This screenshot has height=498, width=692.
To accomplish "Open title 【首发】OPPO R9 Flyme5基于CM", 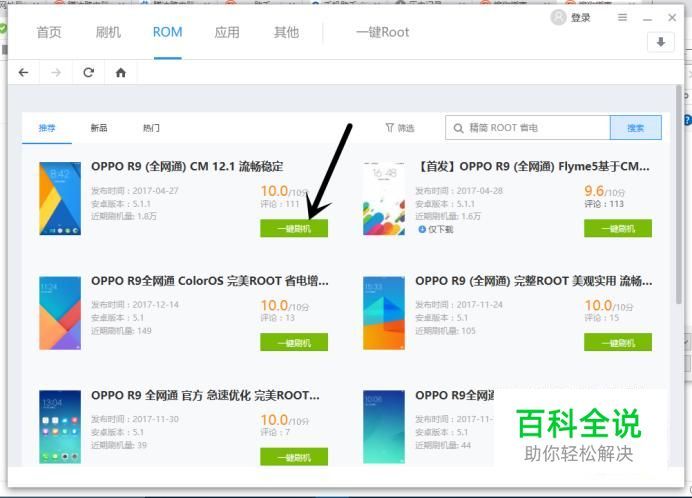I will tap(533, 166).
